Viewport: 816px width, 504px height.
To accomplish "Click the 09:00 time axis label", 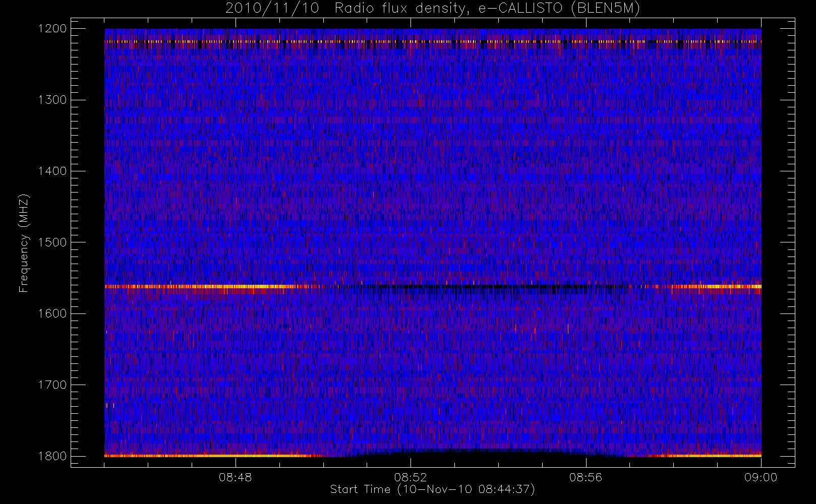I will [761, 477].
